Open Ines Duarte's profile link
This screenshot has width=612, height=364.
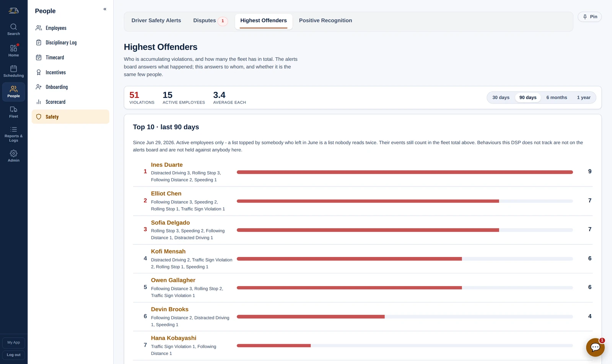pyautogui.click(x=167, y=165)
